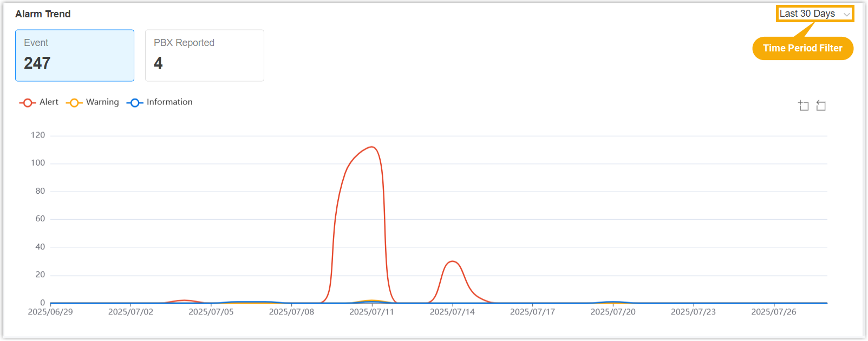Select the Event tab card
Image resolution: width=868 pixels, height=341 pixels.
[75, 55]
